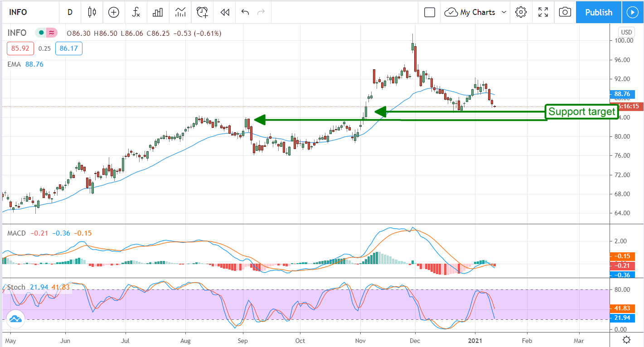Enter fullscreen mode

(543, 12)
